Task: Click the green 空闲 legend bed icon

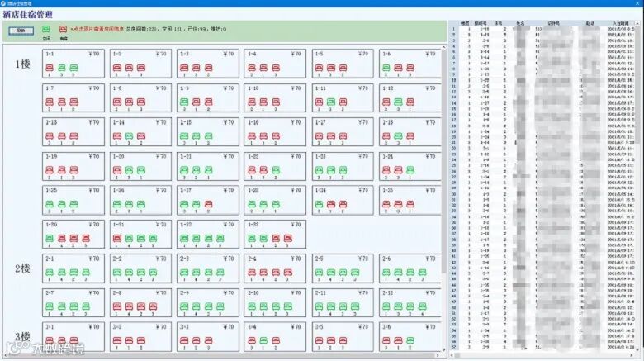Action: click(x=46, y=29)
